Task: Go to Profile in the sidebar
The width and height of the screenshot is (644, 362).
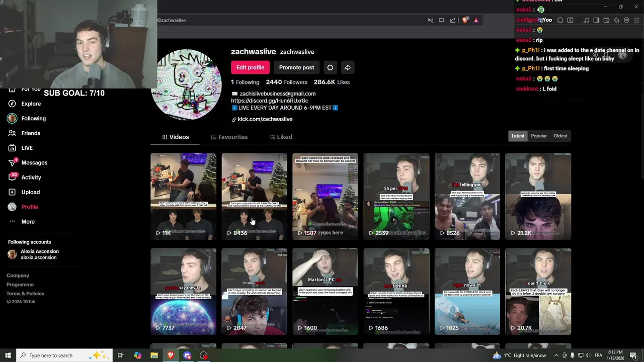Action: [x=23, y=207]
